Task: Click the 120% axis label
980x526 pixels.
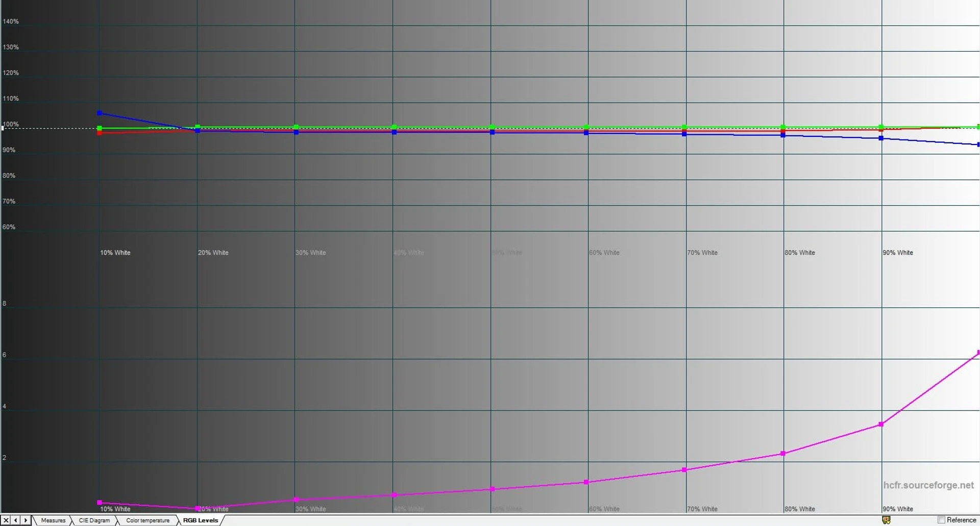Action: point(11,73)
